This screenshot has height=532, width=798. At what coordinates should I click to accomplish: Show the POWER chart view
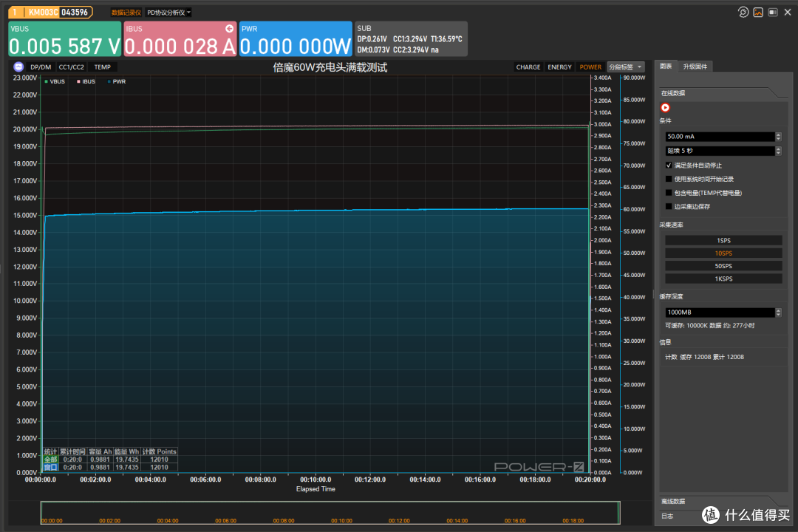[590, 66]
